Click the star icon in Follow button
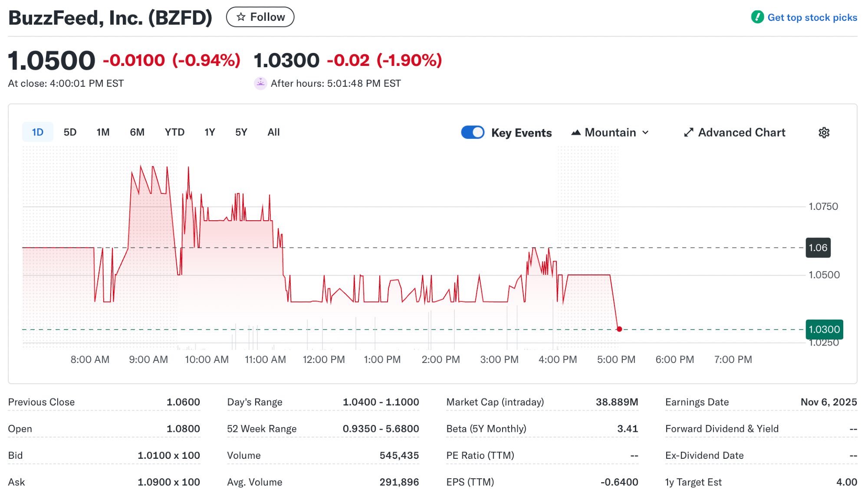This screenshot has width=868, height=503. (x=241, y=17)
